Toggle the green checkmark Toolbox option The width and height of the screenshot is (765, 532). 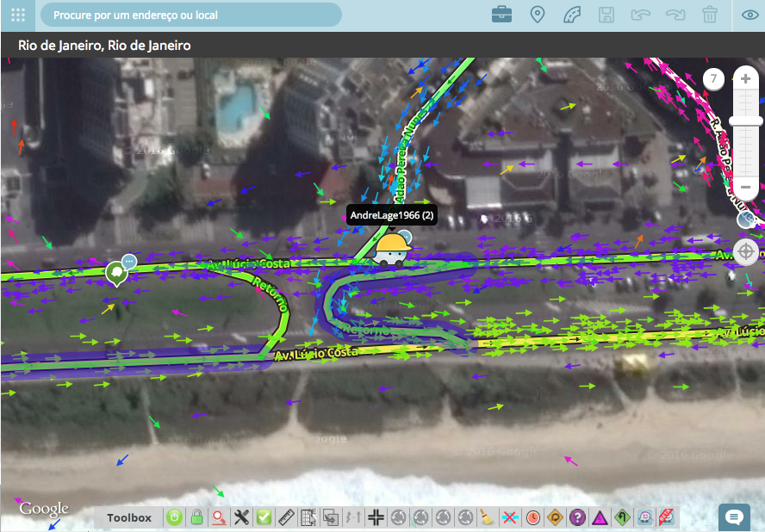[264, 517]
